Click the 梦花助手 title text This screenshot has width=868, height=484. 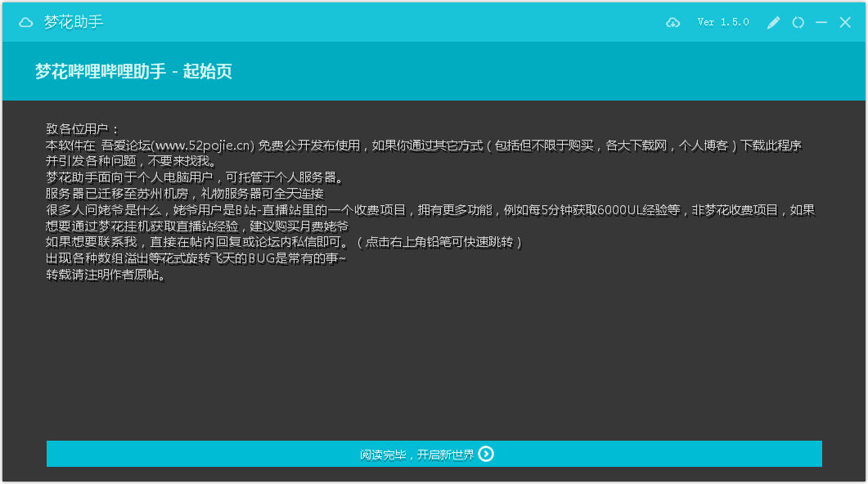coord(74,21)
